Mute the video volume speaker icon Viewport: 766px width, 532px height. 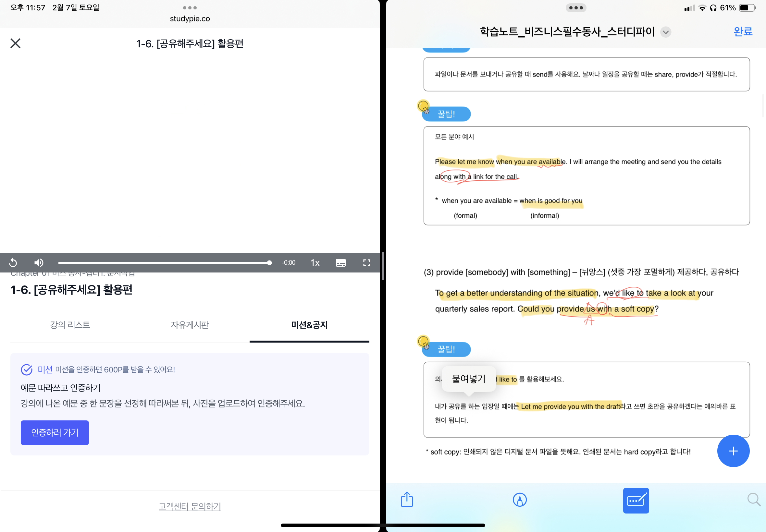[39, 263]
